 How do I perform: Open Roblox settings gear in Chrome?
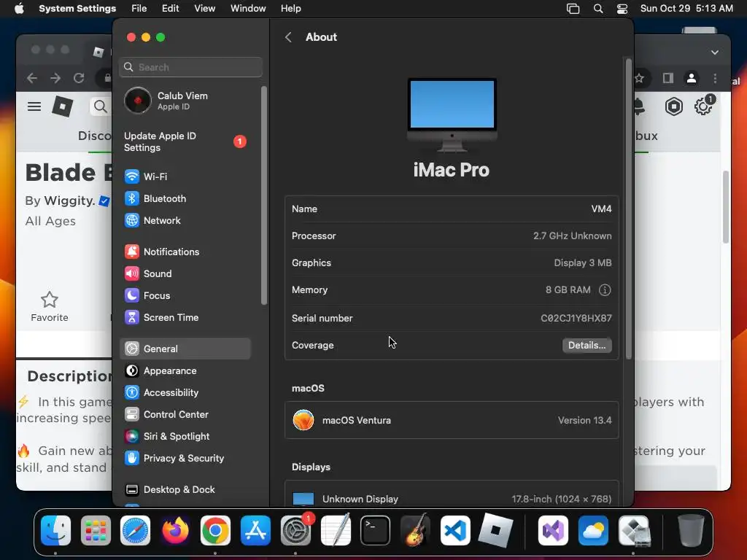tap(703, 106)
